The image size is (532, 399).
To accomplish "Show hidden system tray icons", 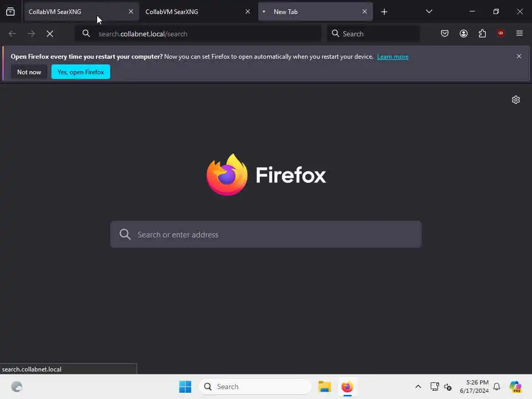I will 418,387.
